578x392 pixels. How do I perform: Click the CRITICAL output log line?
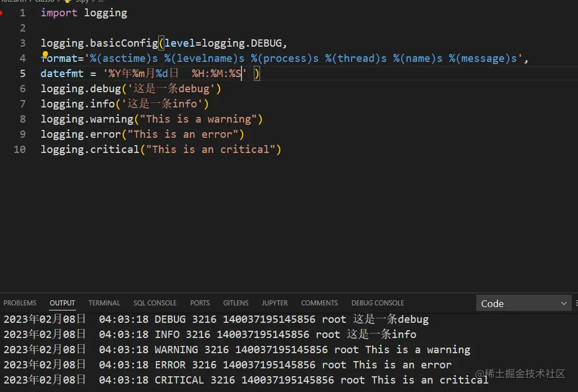pos(246,380)
